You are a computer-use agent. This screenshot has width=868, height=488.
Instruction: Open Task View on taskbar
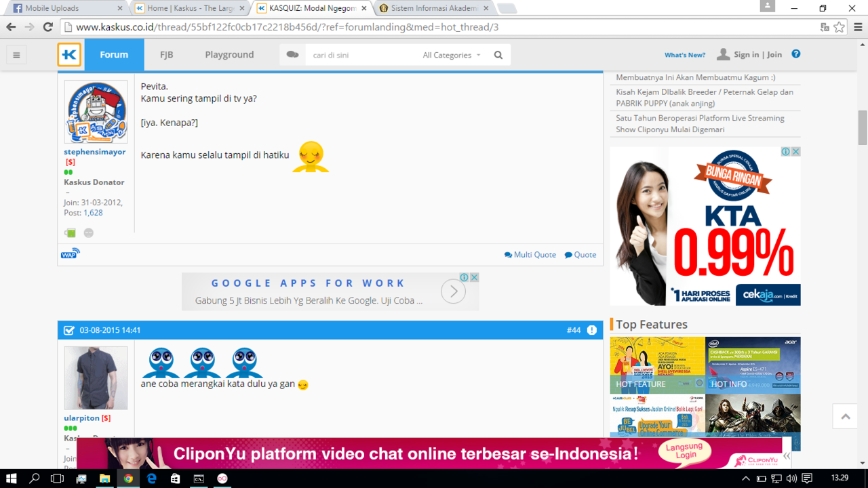58,479
